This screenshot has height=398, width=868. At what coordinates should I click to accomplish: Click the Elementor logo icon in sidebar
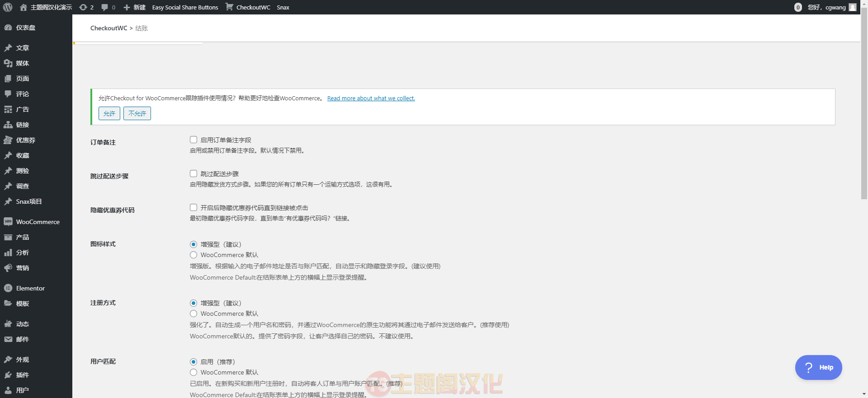[x=8, y=288]
